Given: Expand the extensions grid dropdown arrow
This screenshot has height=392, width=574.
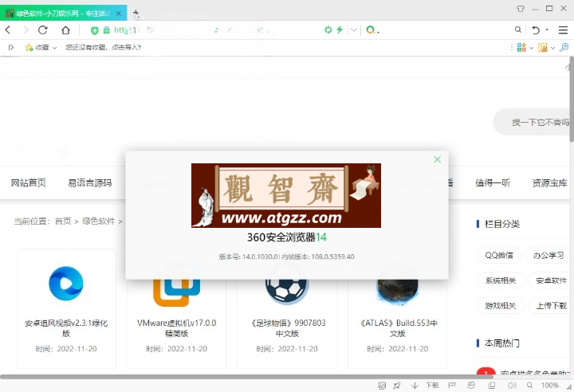Looking at the screenshot, I should point(531,48).
